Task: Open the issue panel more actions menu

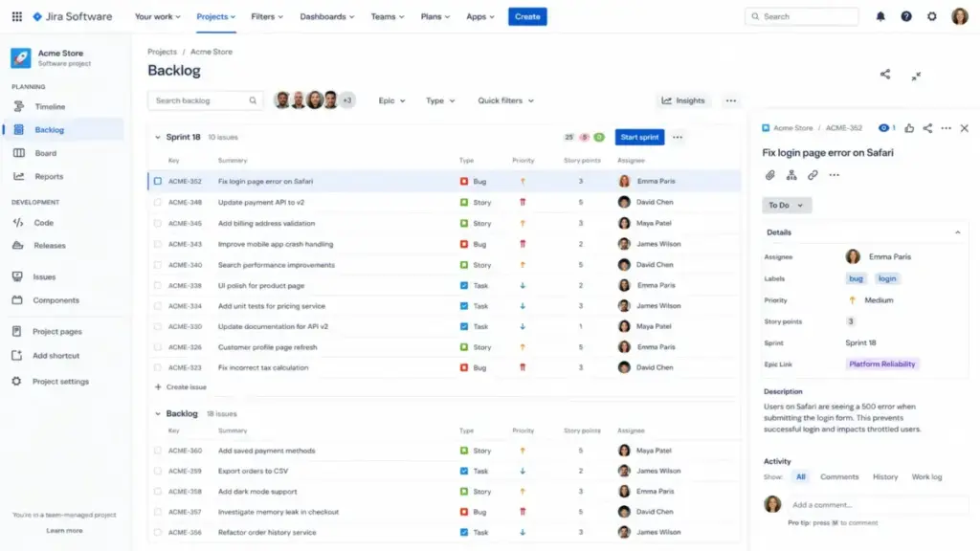Action: tap(947, 128)
